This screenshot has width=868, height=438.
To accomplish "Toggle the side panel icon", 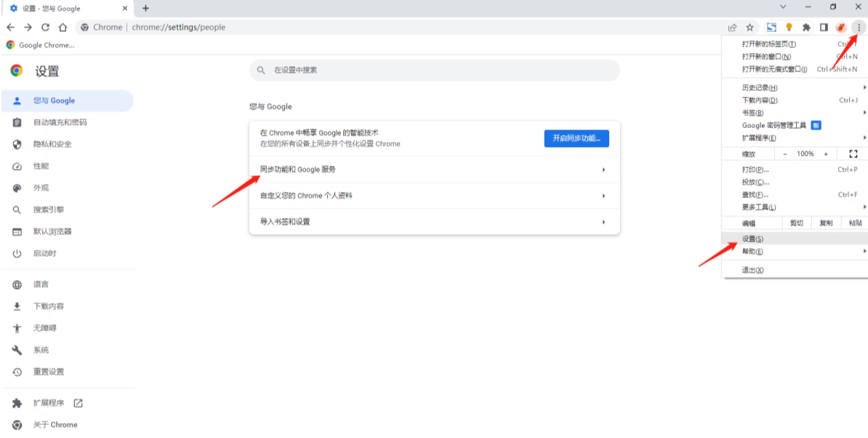I will (x=824, y=27).
